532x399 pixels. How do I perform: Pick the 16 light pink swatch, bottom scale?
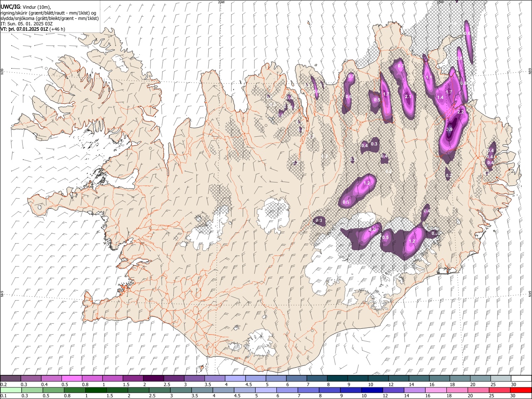click(x=436, y=390)
